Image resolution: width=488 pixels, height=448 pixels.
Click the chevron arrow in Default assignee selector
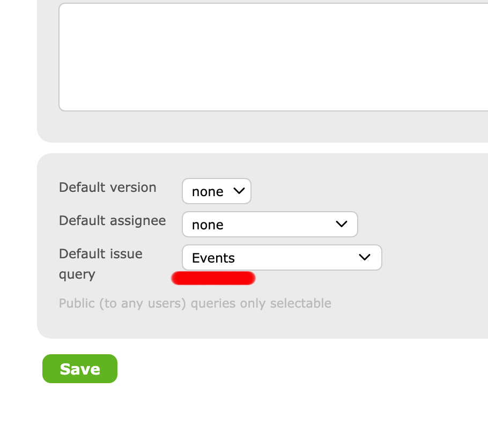tap(342, 224)
